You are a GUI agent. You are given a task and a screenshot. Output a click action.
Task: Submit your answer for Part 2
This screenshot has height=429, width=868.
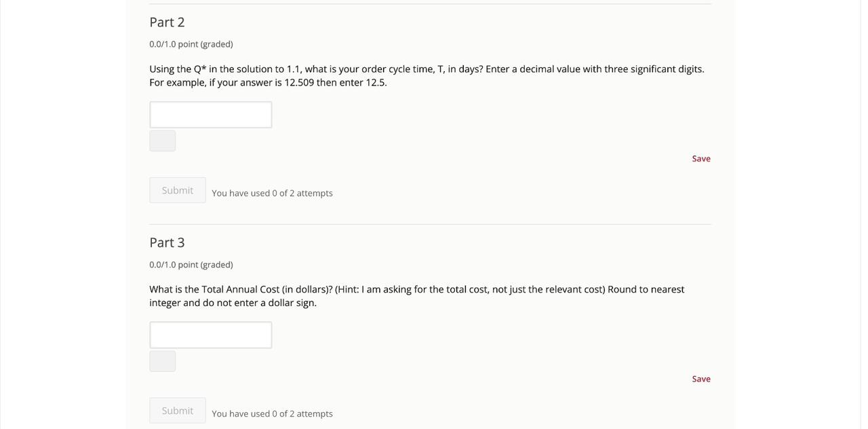[177, 189]
